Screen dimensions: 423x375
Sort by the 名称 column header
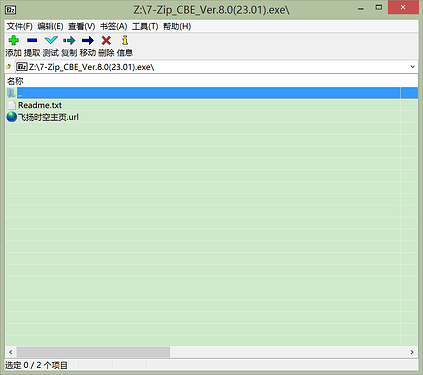pyautogui.click(x=203, y=81)
